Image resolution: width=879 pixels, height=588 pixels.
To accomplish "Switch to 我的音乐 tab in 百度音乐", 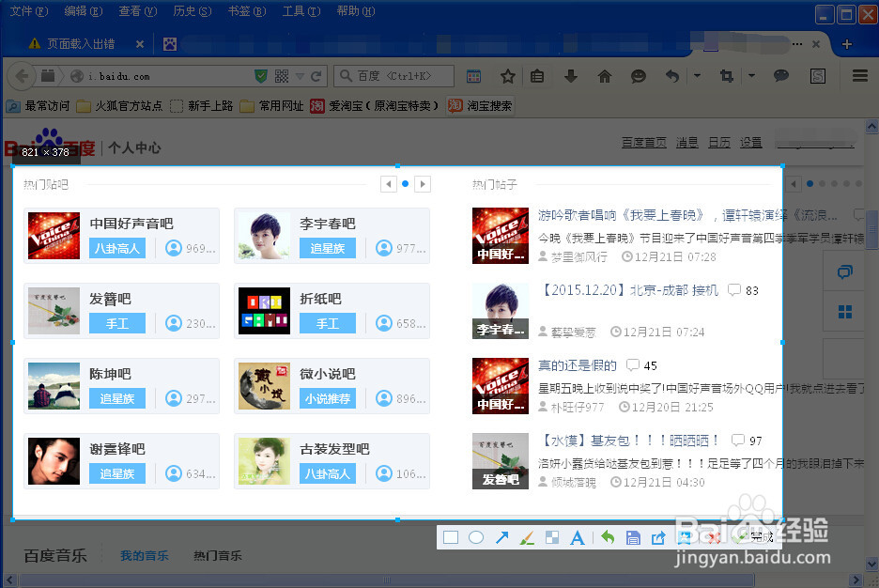I will (x=144, y=555).
